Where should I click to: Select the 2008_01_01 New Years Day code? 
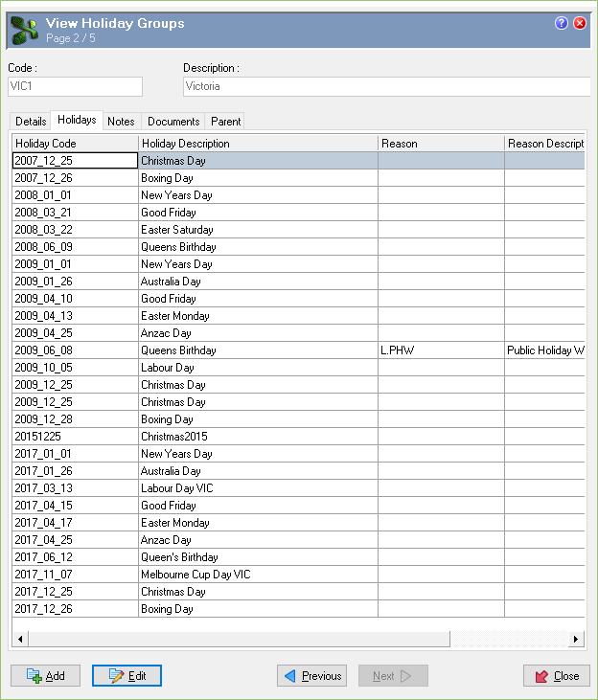tap(75, 195)
